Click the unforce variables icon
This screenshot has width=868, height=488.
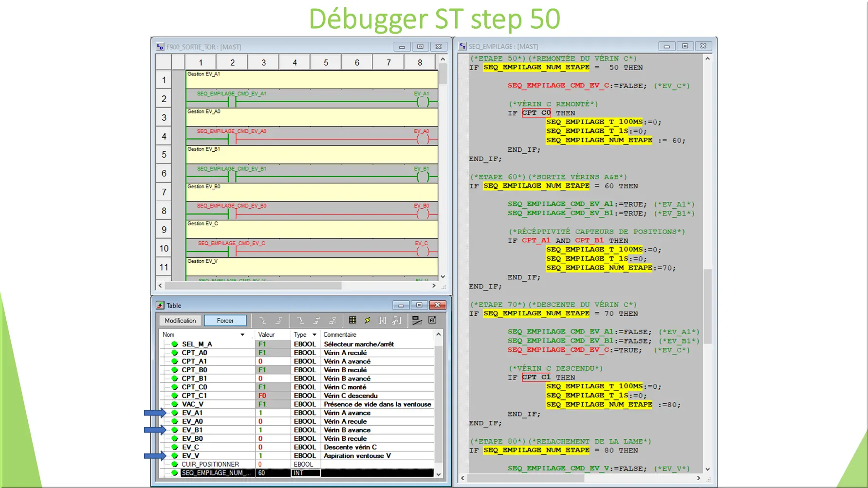pyautogui.click(x=332, y=320)
